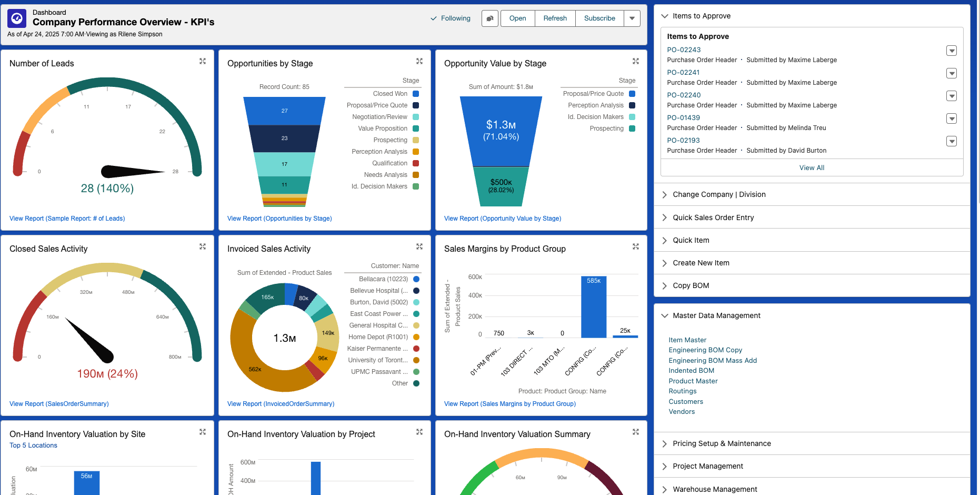Screen dimensions: 980x495
Task: Expand the Invoiced Sales Activity chart
Action: pyautogui.click(x=419, y=247)
